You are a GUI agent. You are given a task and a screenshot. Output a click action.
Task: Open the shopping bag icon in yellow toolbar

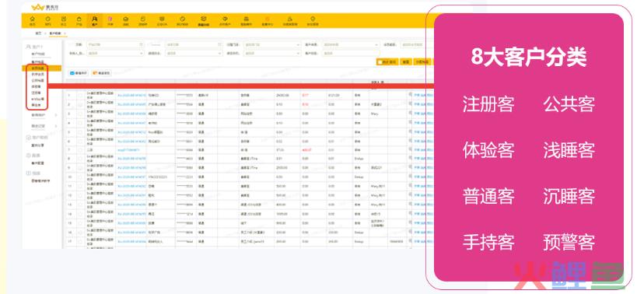79,19
